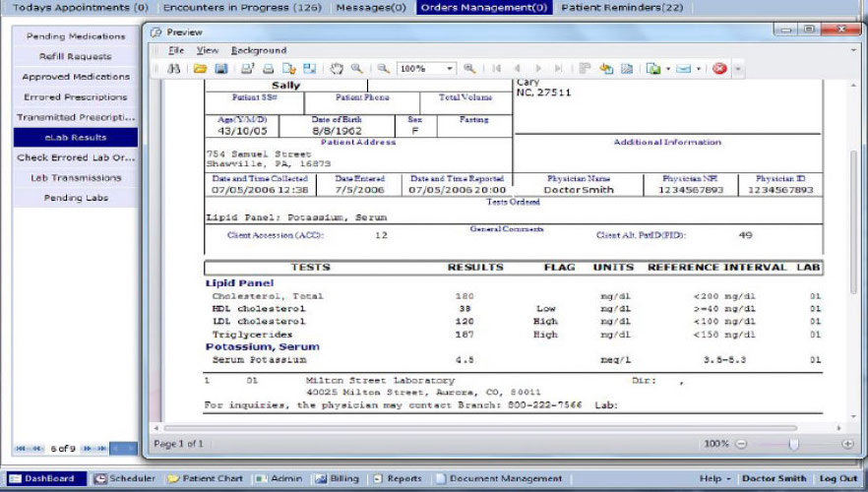The height and width of the screenshot is (492, 868).
Task: Open Approved Medications in sidebar
Action: click(x=76, y=77)
